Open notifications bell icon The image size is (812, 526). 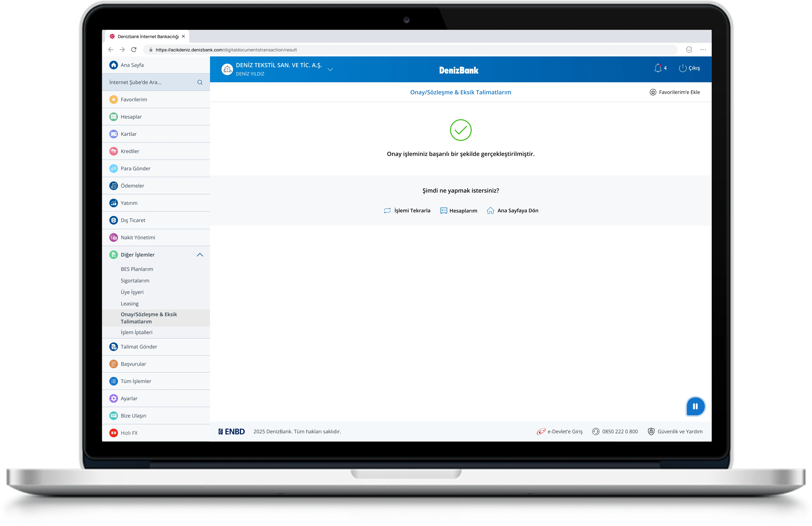point(658,68)
